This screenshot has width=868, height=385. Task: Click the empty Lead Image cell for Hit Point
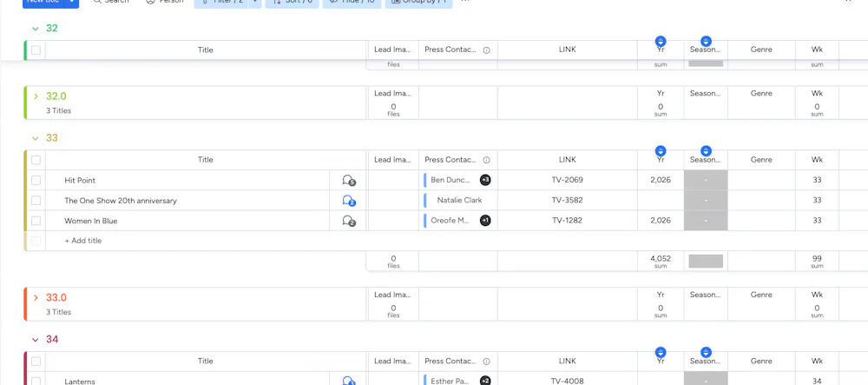[x=393, y=180]
